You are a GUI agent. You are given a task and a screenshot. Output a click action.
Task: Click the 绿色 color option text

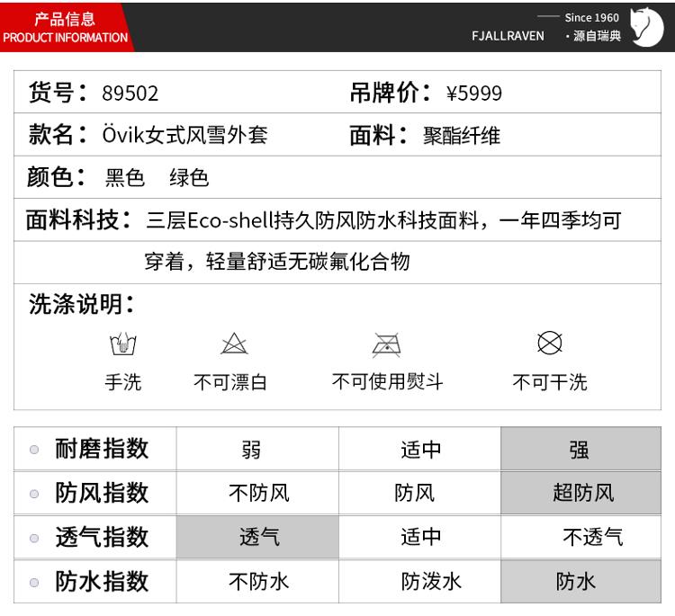[x=189, y=178]
